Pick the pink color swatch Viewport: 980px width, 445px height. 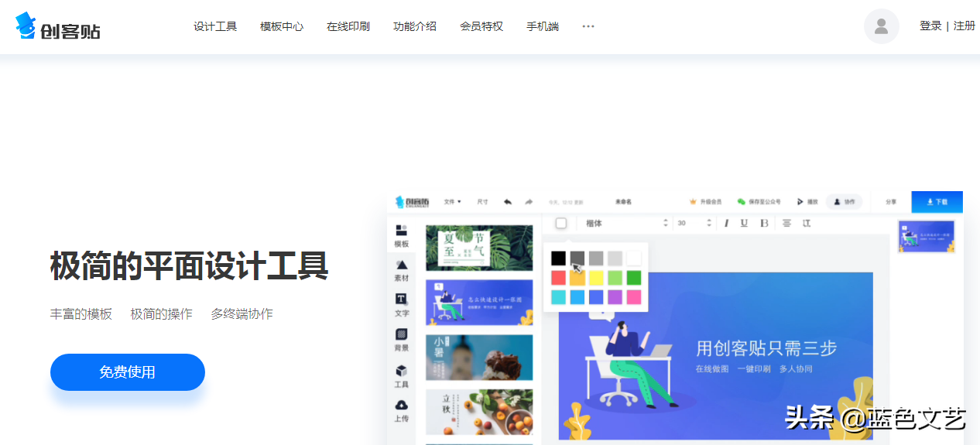tap(634, 296)
